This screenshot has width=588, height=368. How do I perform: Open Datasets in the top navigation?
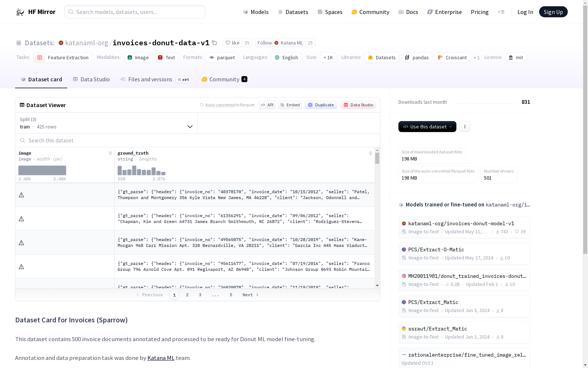(293, 12)
